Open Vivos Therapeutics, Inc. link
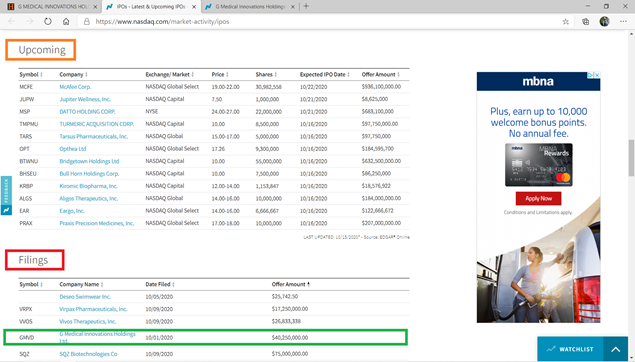The width and height of the screenshot is (635, 362). (87, 322)
